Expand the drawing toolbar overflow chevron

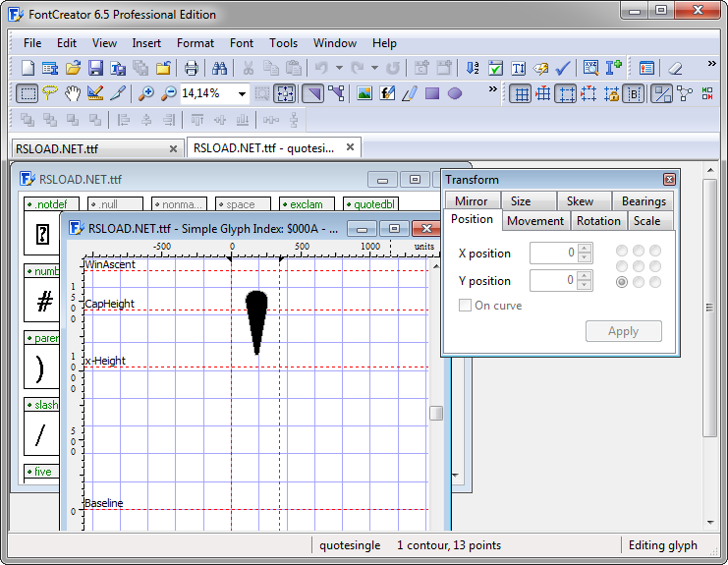pyautogui.click(x=492, y=88)
